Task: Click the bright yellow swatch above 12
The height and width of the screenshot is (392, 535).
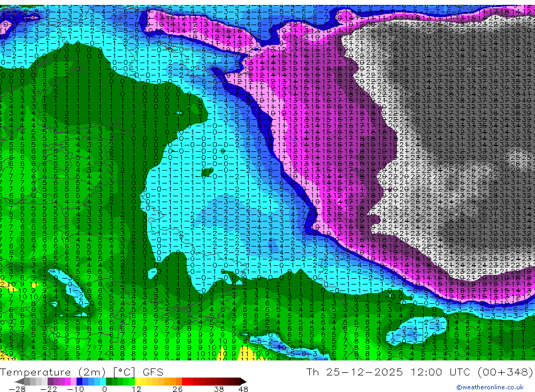Action: click(138, 381)
